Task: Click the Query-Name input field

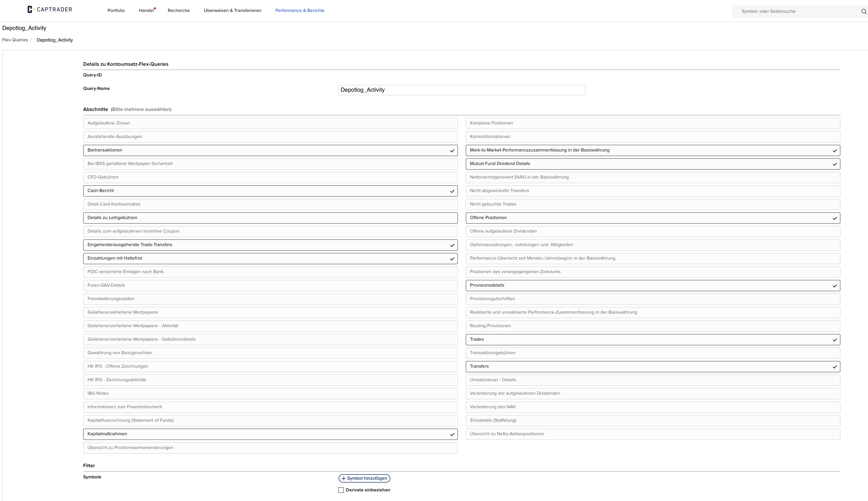Action: pyautogui.click(x=461, y=90)
